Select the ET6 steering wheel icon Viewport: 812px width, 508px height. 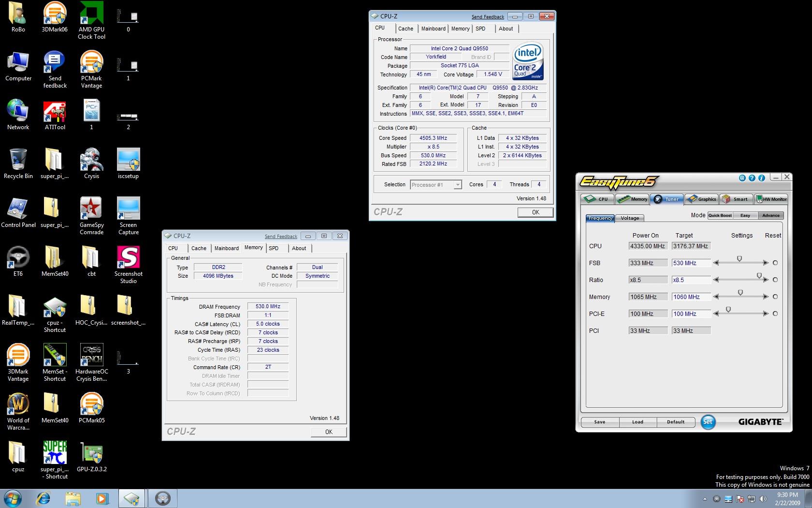tap(18, 262)
